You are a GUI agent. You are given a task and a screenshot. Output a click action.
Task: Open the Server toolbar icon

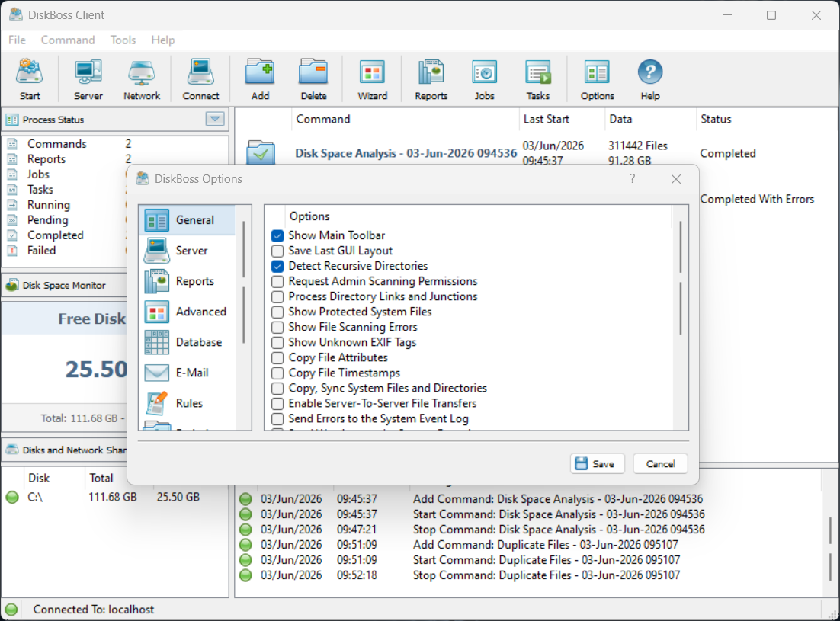[88, 79]
